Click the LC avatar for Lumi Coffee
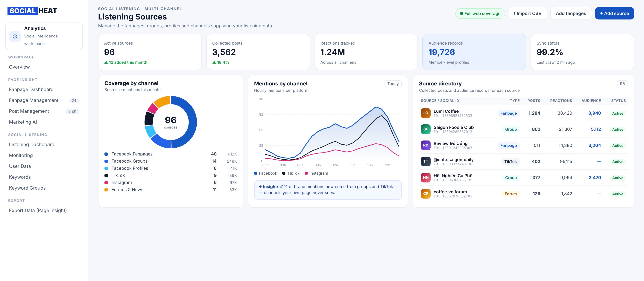Image resolution: width=644 pixels, height=281 pixels. pyautogui.click(x=426, y=113)
